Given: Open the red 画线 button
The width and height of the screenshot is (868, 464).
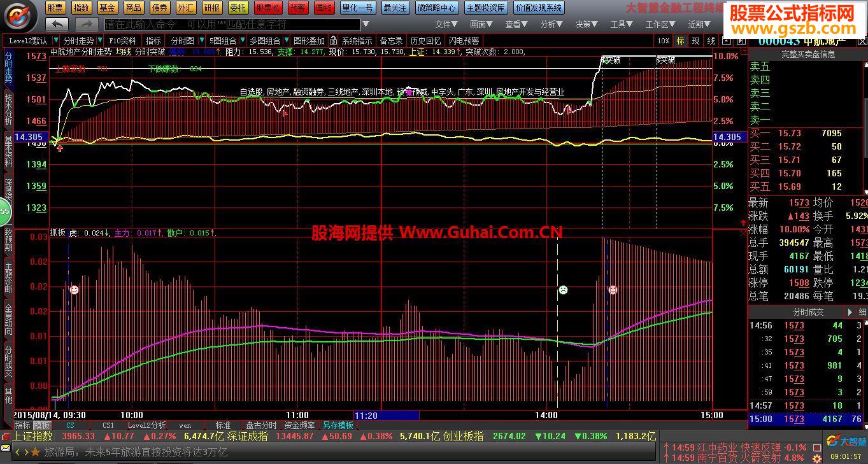Looking at the screenshot, I should pos(324,8).
